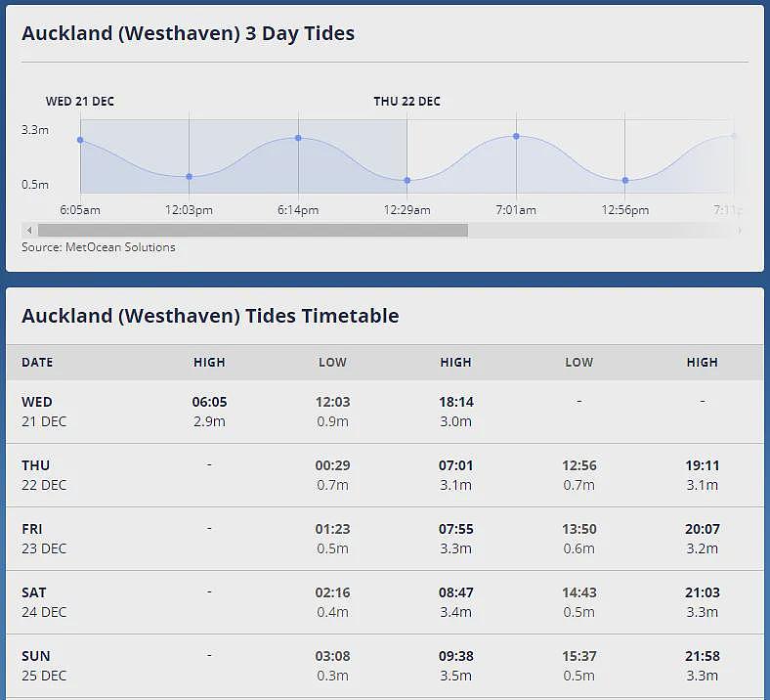The height and width of the screenshot is (700, 770).
Task: Click the Source: MetOcean Solutions text
Action: coord(99,247)
